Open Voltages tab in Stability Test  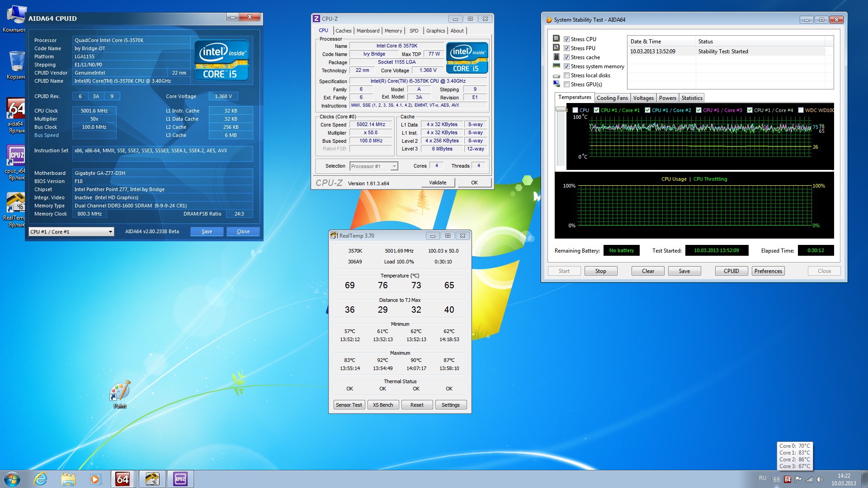point(643,98)
